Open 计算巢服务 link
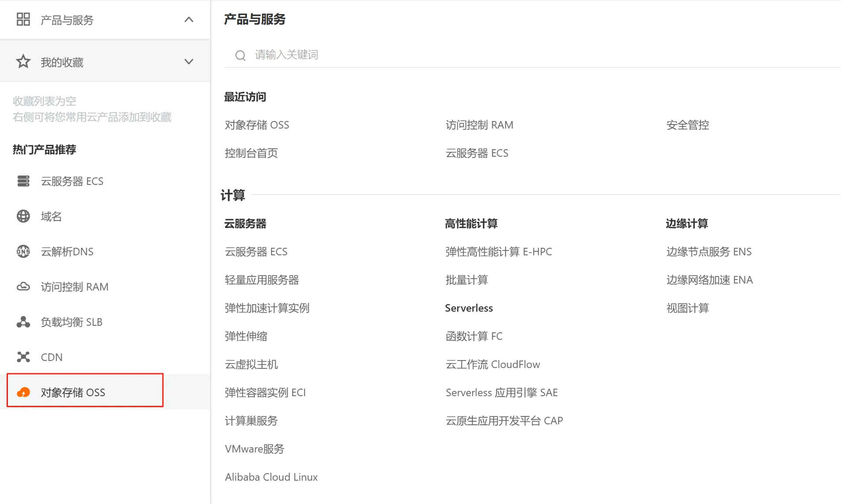841x504 pixels. point(251,421)
